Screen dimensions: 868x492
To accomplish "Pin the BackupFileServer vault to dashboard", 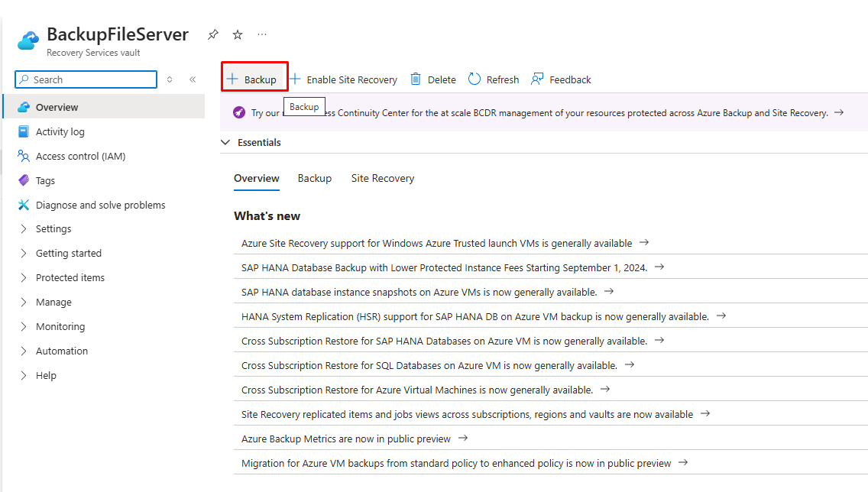I will pos(212,35).
